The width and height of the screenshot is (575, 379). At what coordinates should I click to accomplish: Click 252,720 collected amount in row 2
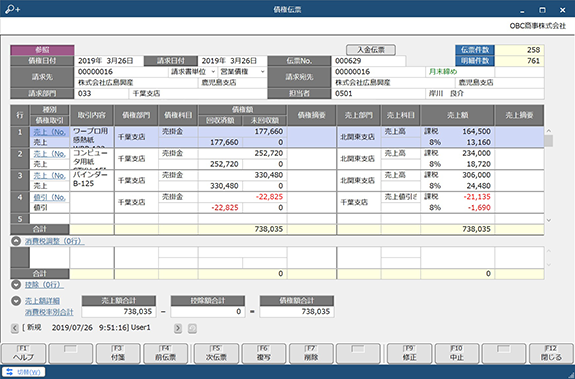224,164
